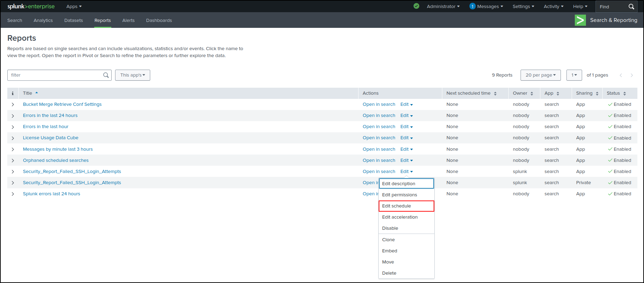Go to the previous page arrow
644x283 pixels.
621,75
